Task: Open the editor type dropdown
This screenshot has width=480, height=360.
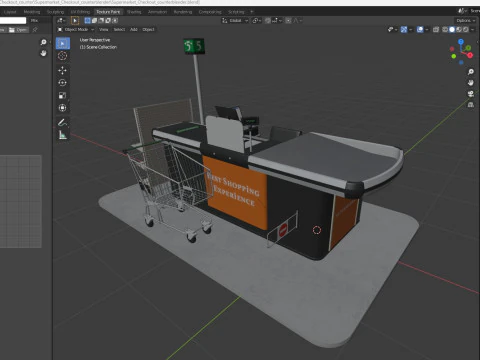Action: click(x=61, y=21)
